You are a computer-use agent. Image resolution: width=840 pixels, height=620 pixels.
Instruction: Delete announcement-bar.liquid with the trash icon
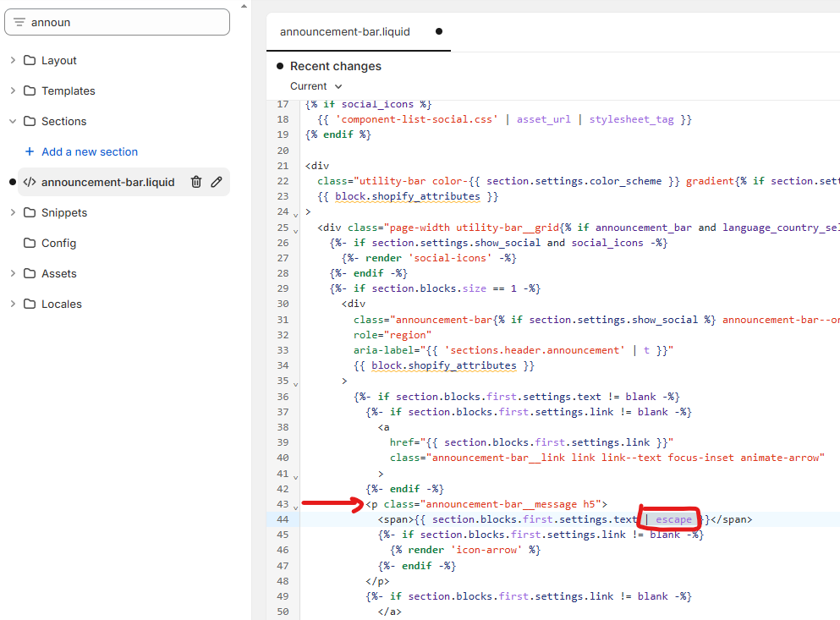[x=196, y=182]
